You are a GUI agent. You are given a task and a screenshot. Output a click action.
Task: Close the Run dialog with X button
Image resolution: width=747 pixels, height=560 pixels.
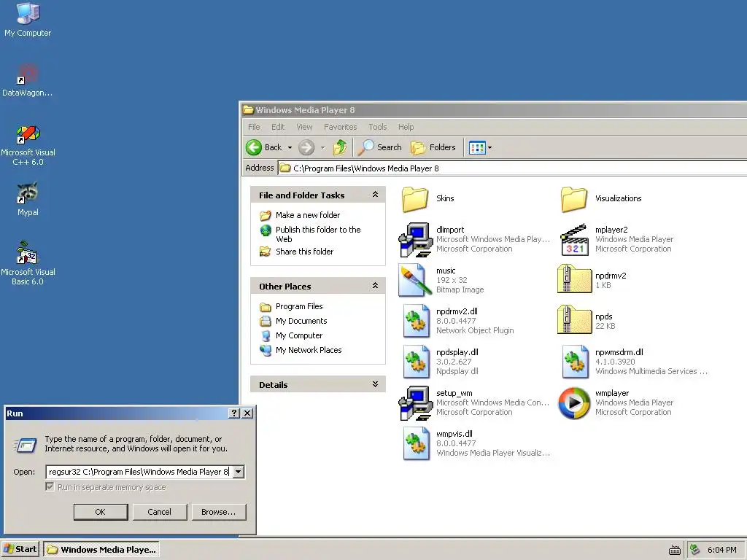pyautogui.click(x=247, y=413)
